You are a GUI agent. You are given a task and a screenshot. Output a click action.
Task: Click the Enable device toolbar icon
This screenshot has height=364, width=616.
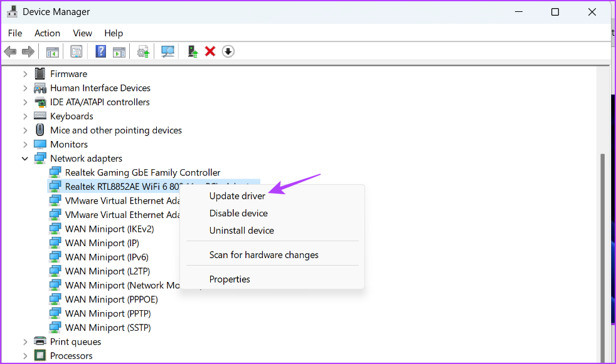tap(193, 51)
